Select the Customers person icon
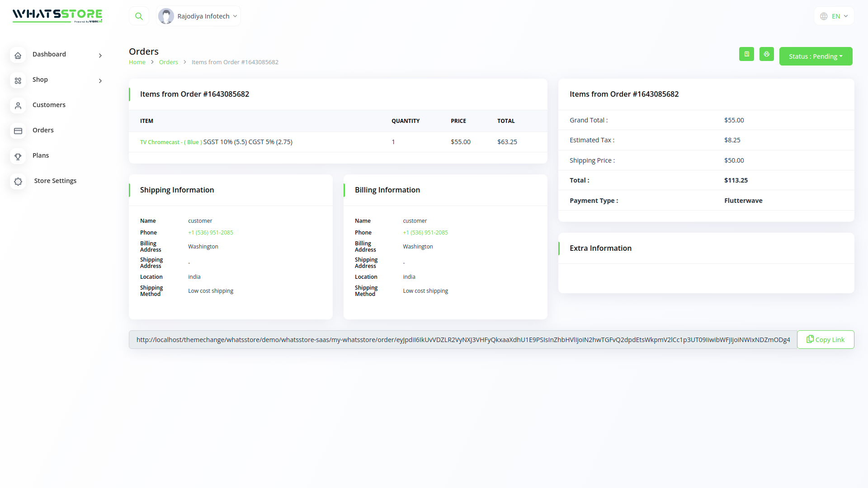The image size is (868, 488). point(18,106)
